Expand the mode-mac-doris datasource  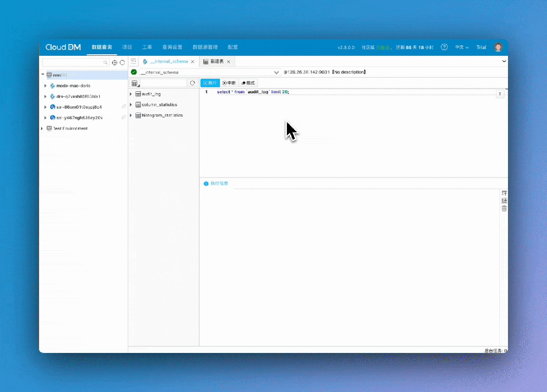click(45, 86)
